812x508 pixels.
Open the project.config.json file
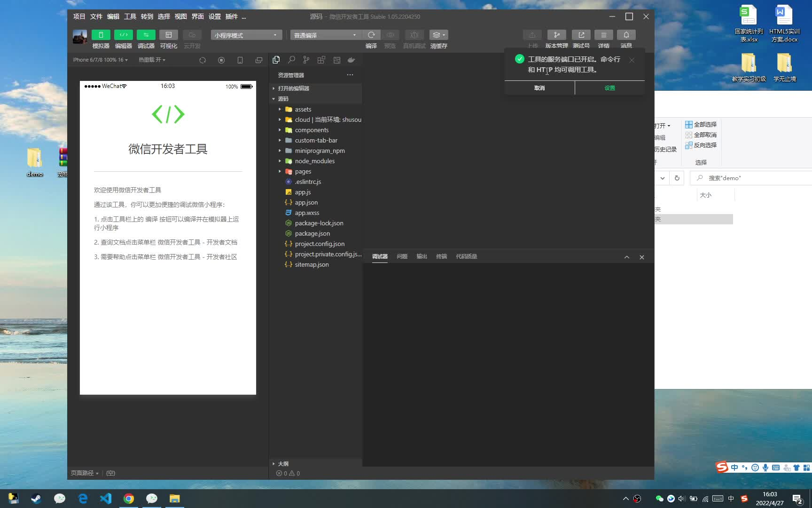pos(316,244)
